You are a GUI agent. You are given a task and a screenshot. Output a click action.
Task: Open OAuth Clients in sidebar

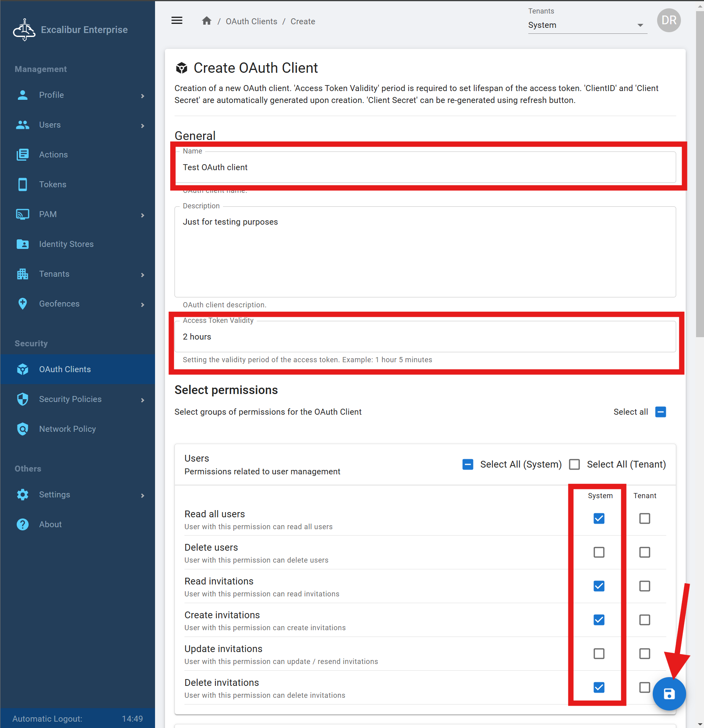[65, 369]
